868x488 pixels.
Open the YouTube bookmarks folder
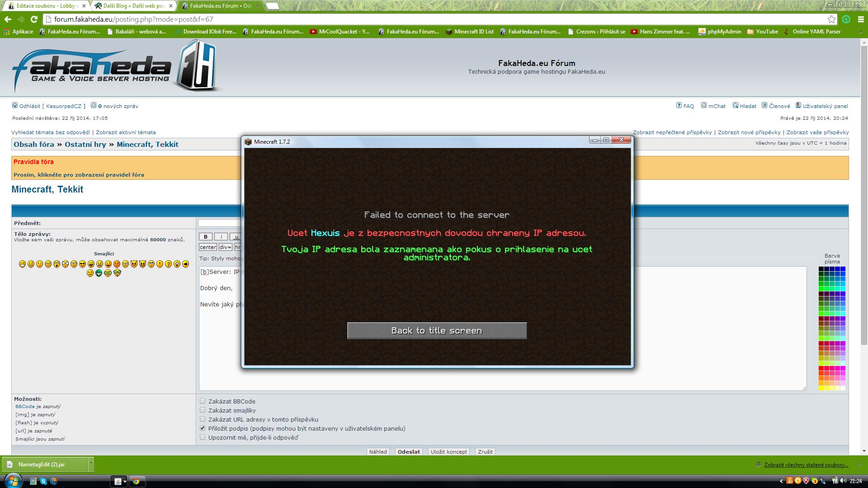763,32
